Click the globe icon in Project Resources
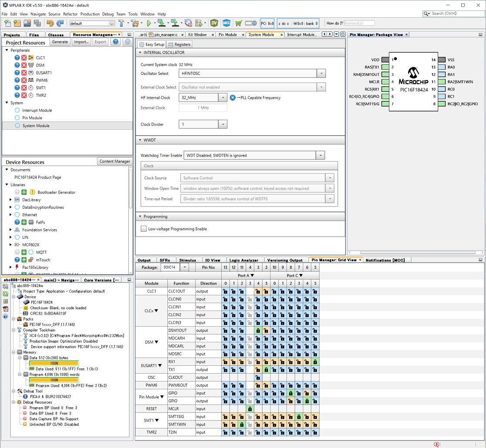The image size is (486, 448). [x=127, y=42]
